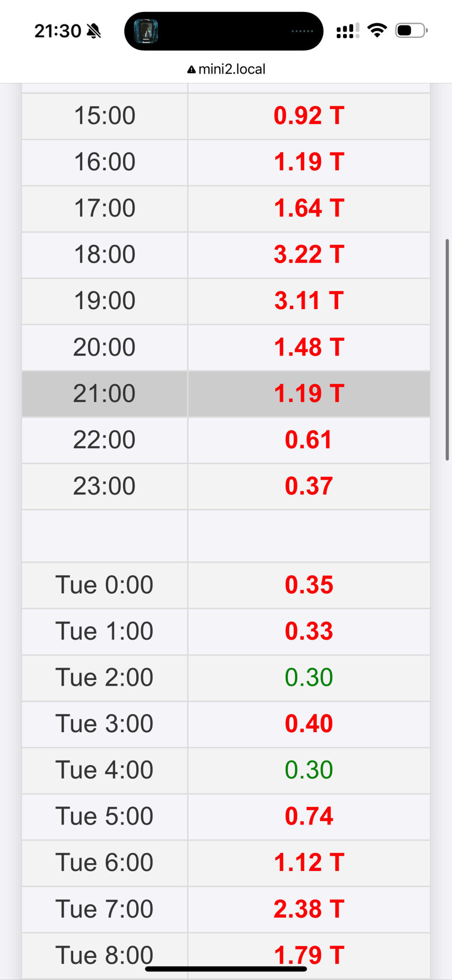Tap the 3.11 T value at 19:00
Screen dimensions: 452x980
309,301
